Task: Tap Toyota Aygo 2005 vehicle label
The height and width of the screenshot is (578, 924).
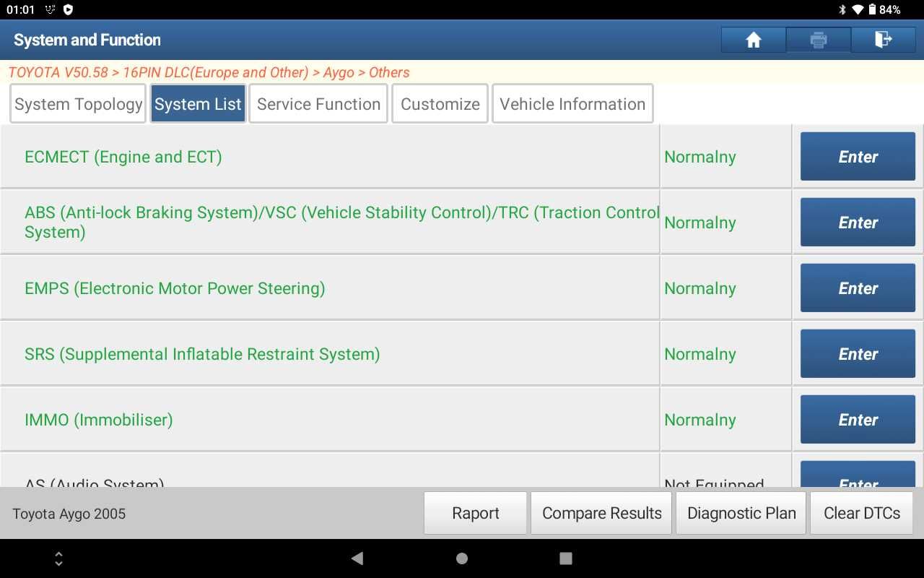Action: point(69,514)
